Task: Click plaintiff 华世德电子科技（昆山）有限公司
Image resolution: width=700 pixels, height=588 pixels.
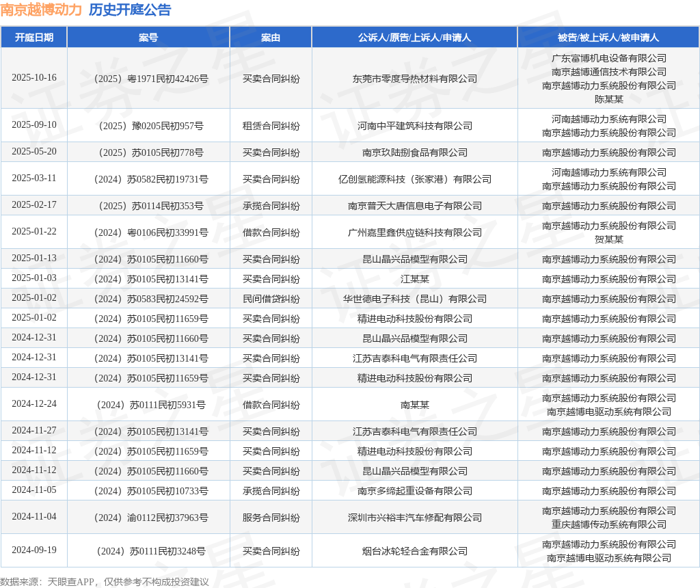Action: [x=414, y=299]
